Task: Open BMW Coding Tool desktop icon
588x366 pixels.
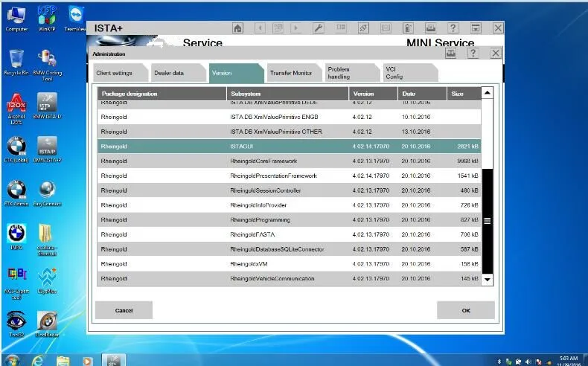Action: [x=47, y=65]
